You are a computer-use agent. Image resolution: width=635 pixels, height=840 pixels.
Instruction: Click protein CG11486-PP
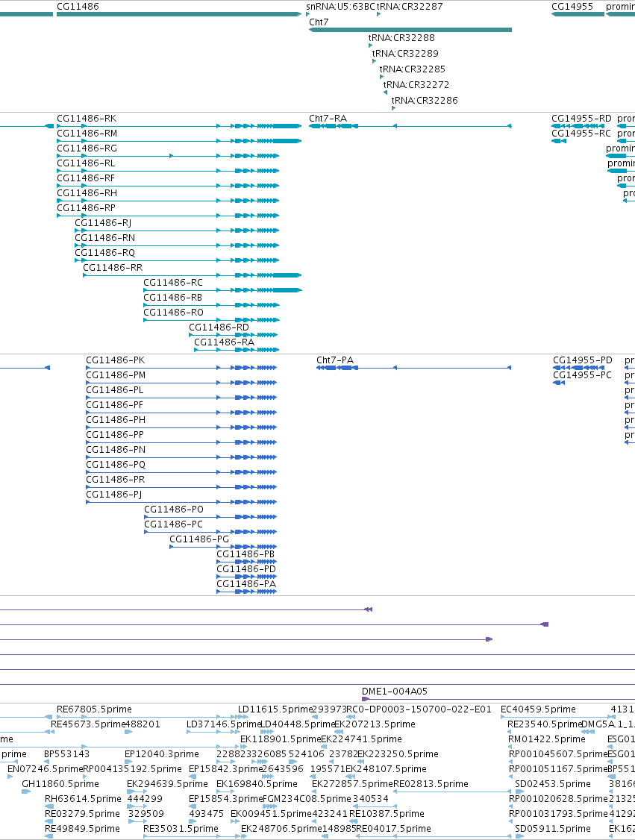click(115, 436)
